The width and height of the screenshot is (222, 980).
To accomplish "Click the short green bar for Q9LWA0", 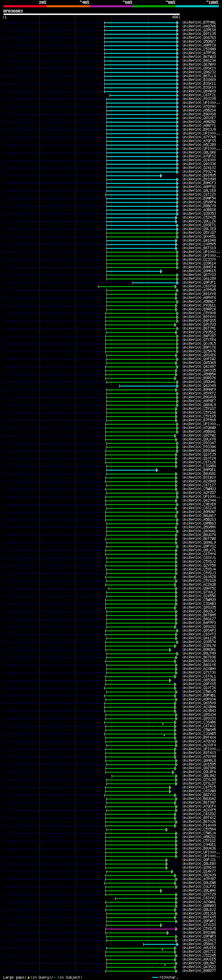I will click(x=134, y=891).
